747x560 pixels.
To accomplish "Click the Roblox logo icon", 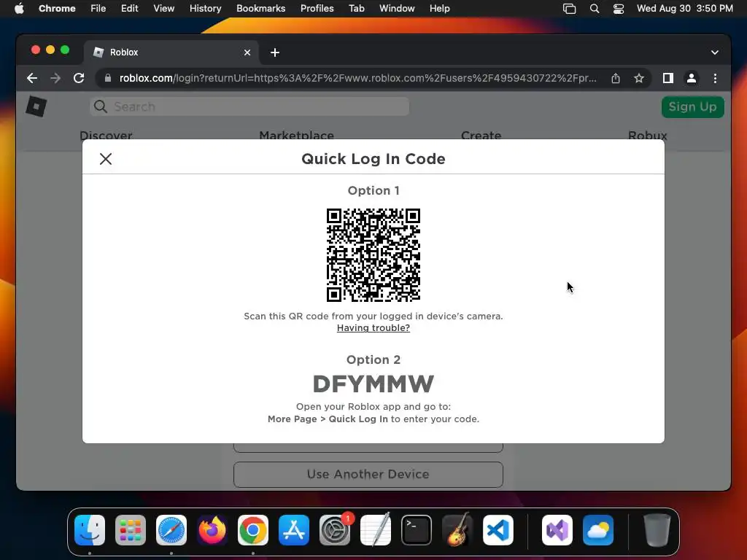I will (x=36, y=106).
